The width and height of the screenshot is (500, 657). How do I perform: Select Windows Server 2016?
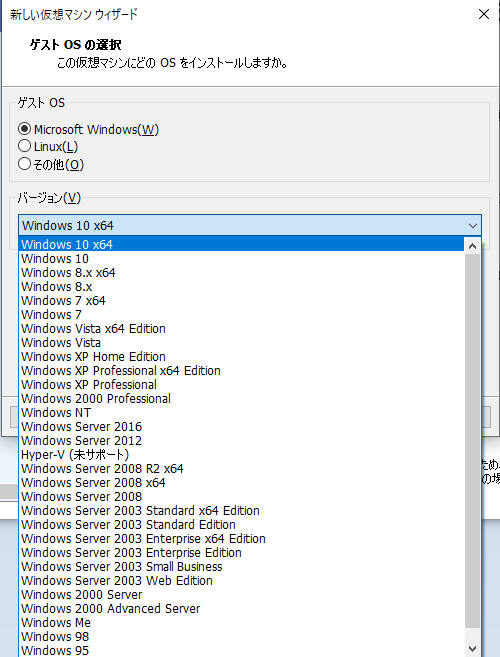coord(242,427)
